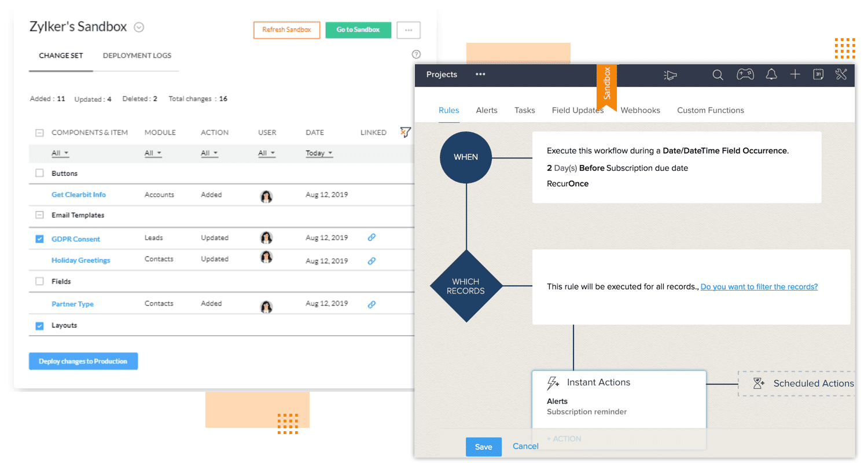
Task: Open the more options ellipsis button
Action: [409, 30]
